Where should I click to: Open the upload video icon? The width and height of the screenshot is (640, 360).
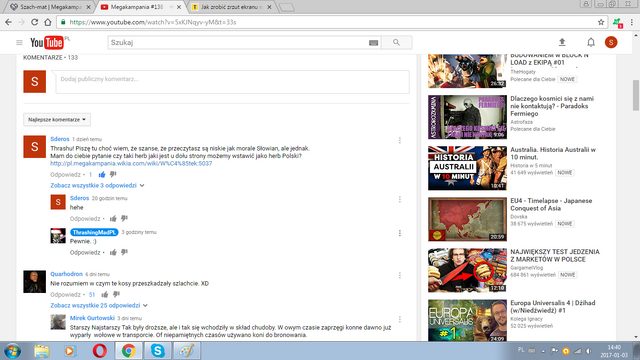click(x=562, y=42)
